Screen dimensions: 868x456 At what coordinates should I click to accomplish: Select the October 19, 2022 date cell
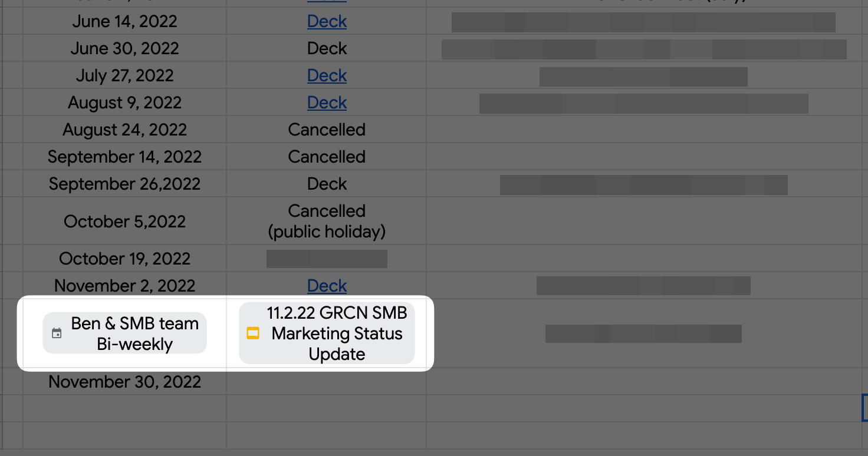coord(124,259)
